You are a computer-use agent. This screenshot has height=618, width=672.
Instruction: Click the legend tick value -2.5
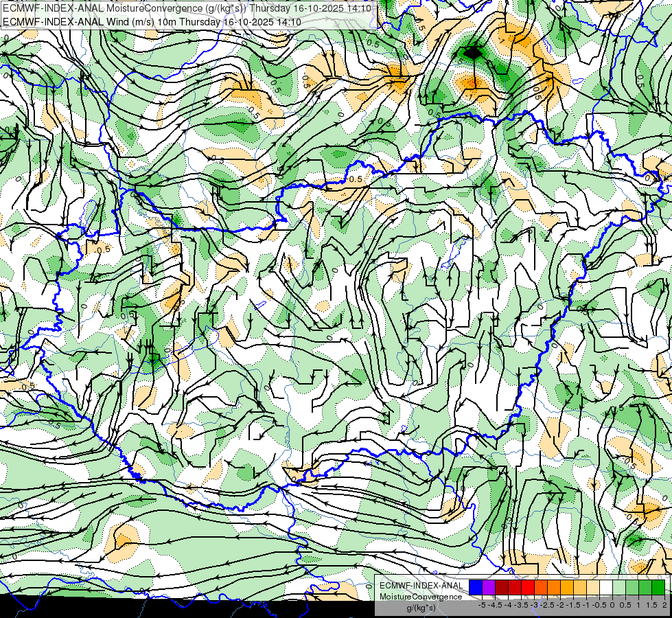point(546,605)
